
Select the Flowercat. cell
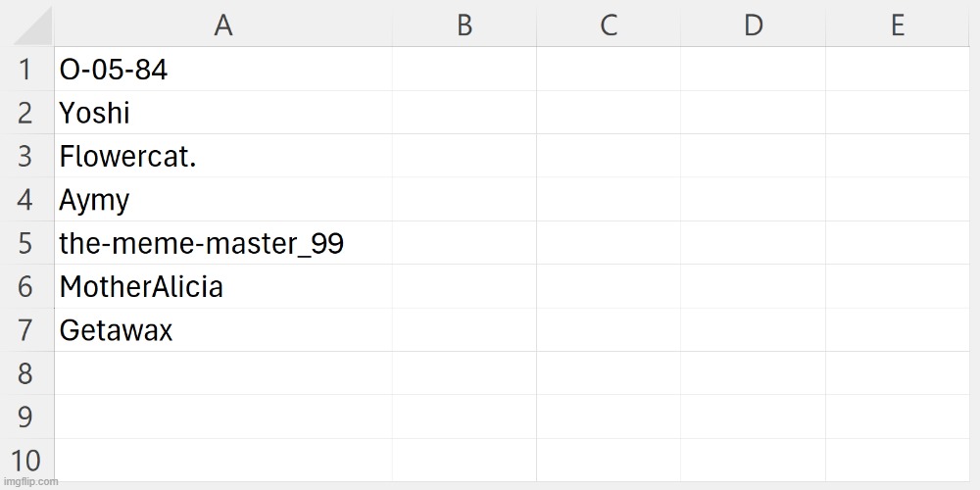223,157
